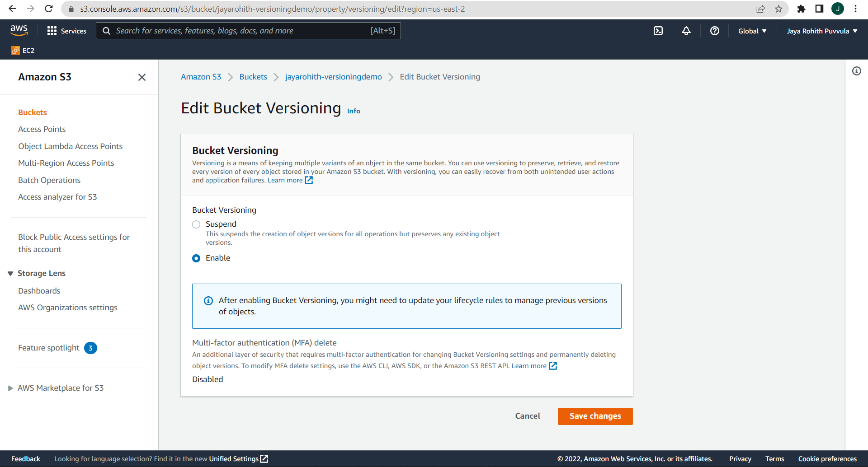This screenshot has height=467, width=868.
Task: Open the info panel icon on the right edge
Action: point(857,70)
